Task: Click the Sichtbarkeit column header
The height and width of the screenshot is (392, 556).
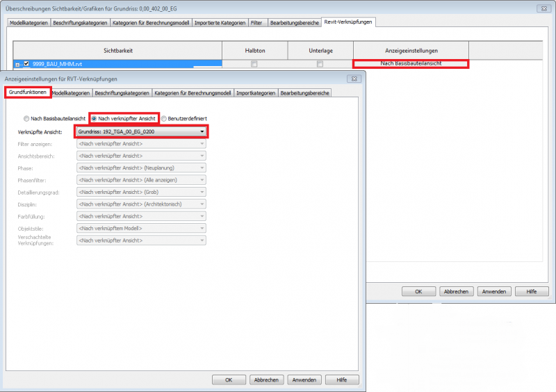Action: click(x=117, y=51)
